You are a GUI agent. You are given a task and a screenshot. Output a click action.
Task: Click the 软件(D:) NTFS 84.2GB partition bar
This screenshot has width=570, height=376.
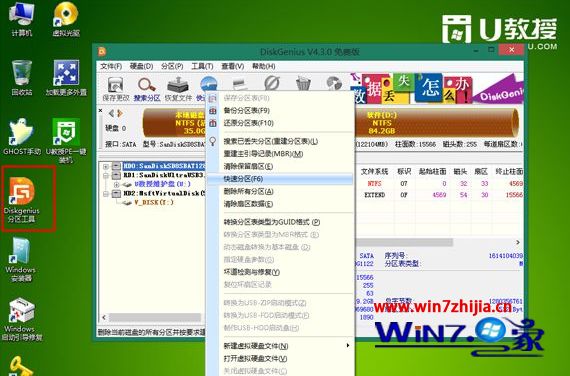436,123
